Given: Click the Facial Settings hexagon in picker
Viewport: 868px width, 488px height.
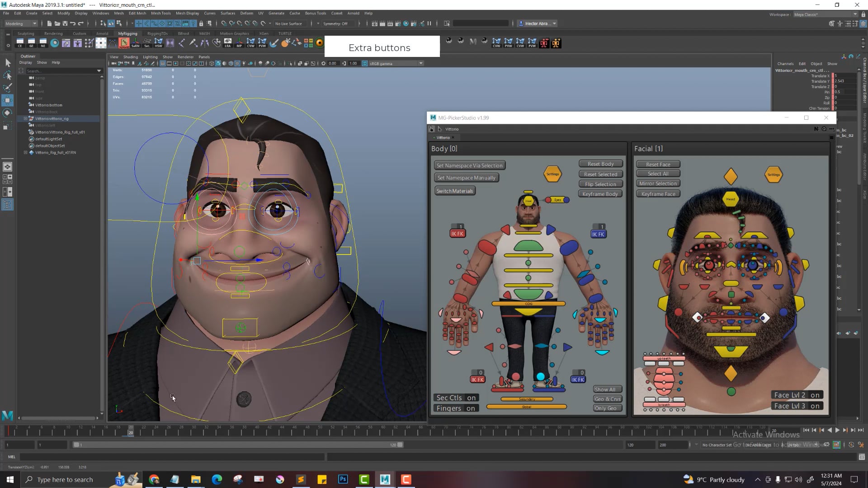Looking at the screenshot, I should click(x=774, y=174).
